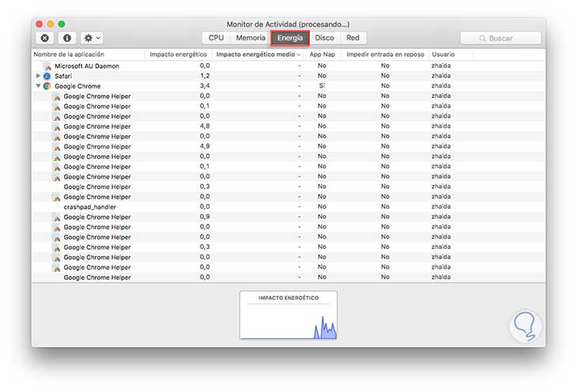Select the Google Chrome process name
Viewport: 577px width, 392px height.
tap(77, 86)
